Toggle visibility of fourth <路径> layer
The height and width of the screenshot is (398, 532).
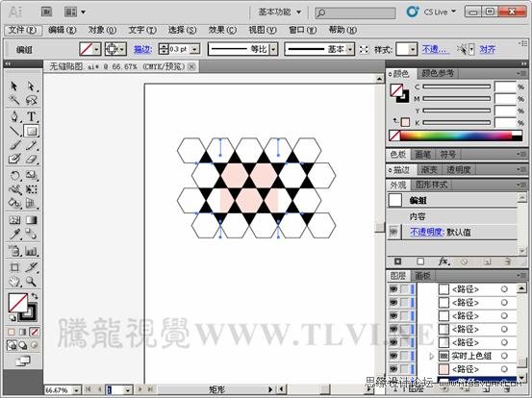click(393, 329)
